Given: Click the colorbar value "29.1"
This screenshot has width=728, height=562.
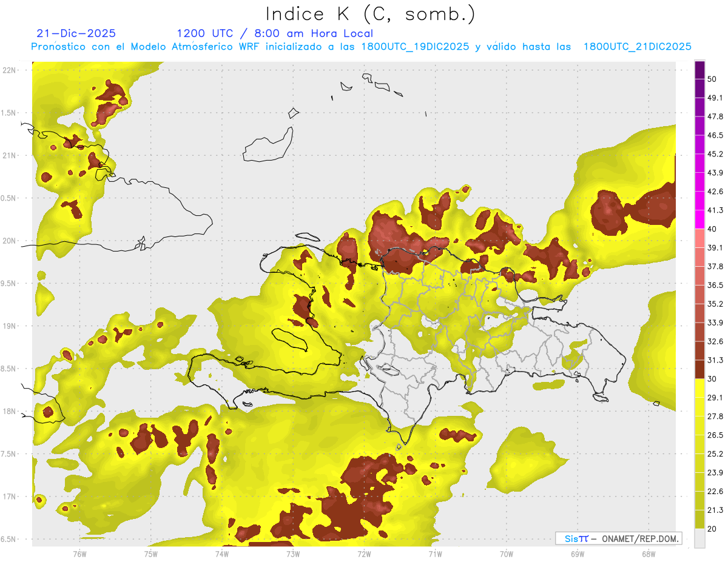Looking at the screenshot, I should pyautogui.click(x=715, y=398).
